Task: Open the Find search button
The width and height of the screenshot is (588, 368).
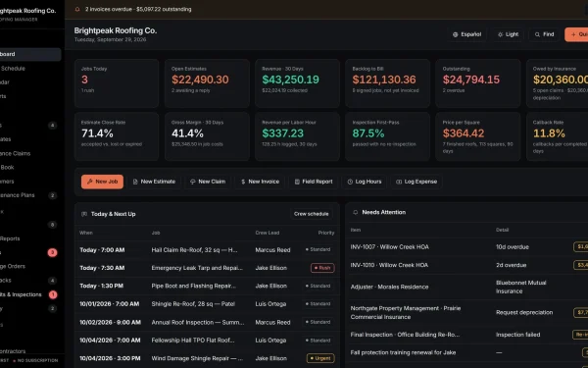Action: coord(544,34)
